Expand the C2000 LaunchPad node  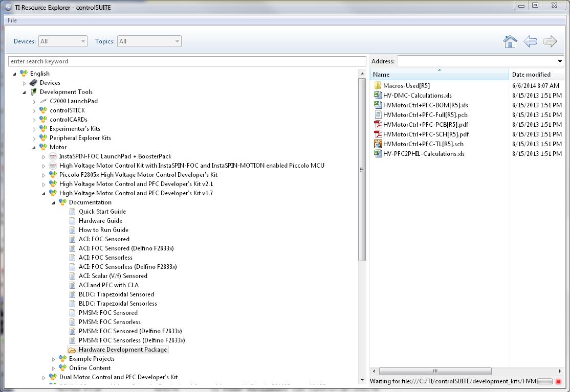coord(34,102)
